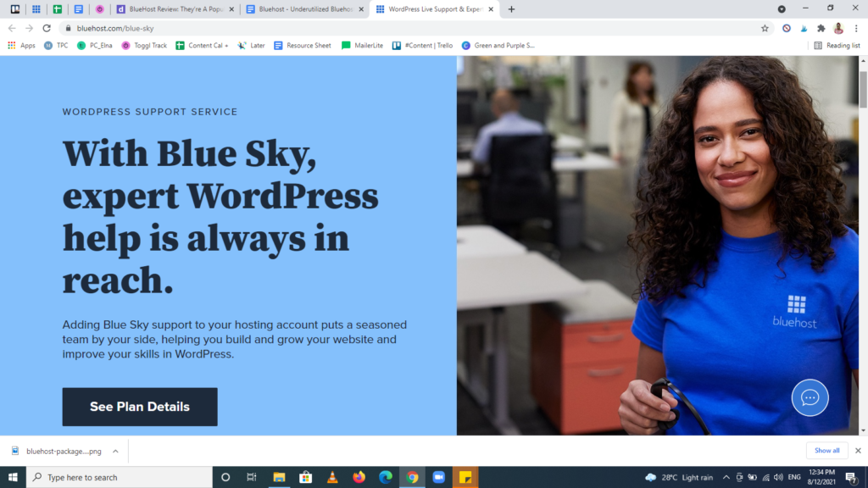Image resolution: width=868 pixels, height=488 pixels.
Task: Open the MailerLite bookmark
Action: point(363,46)
